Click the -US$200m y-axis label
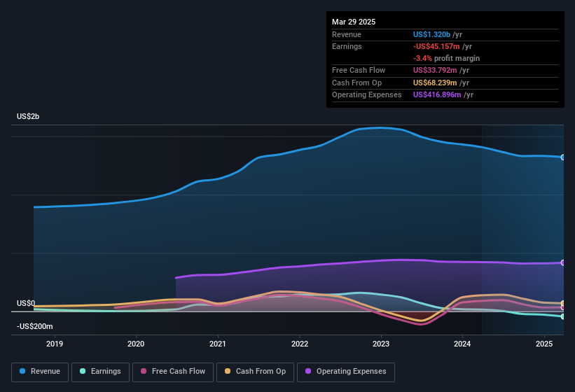 pos(35,326)
